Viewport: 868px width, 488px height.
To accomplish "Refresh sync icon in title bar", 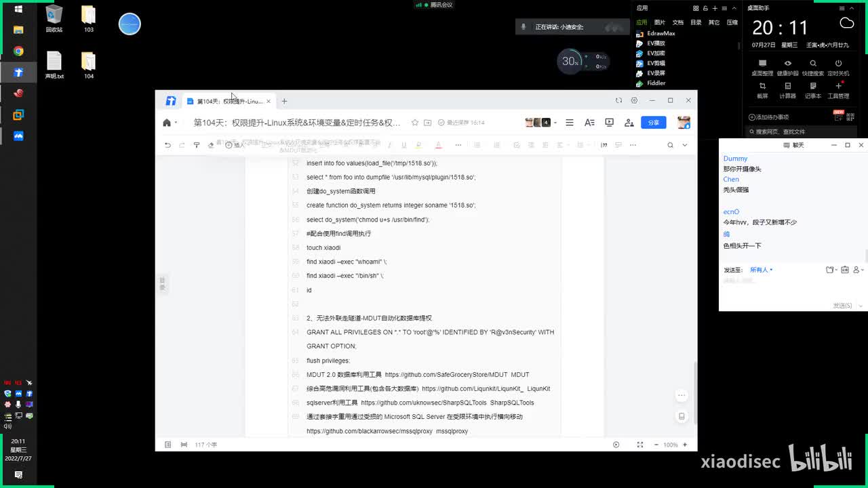I will pyautogui.click(x=618, y=100).
